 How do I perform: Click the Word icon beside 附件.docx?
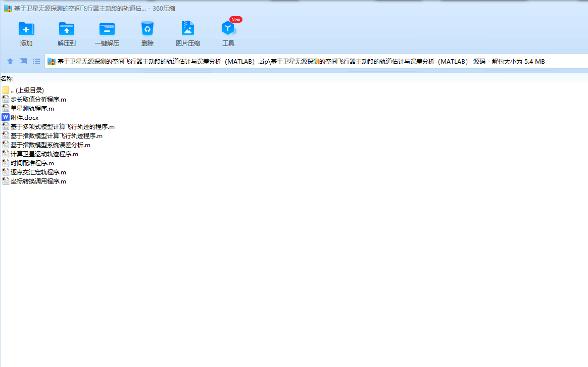(5, 117)
